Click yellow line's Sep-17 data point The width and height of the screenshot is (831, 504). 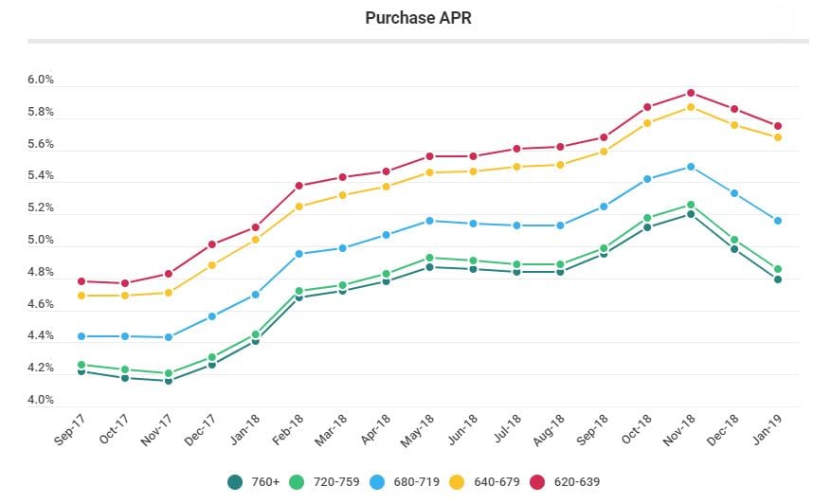(82, 296)
